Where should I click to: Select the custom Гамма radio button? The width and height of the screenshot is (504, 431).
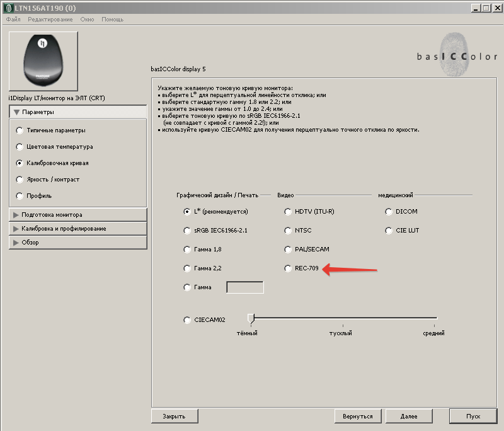click(186, 287)
